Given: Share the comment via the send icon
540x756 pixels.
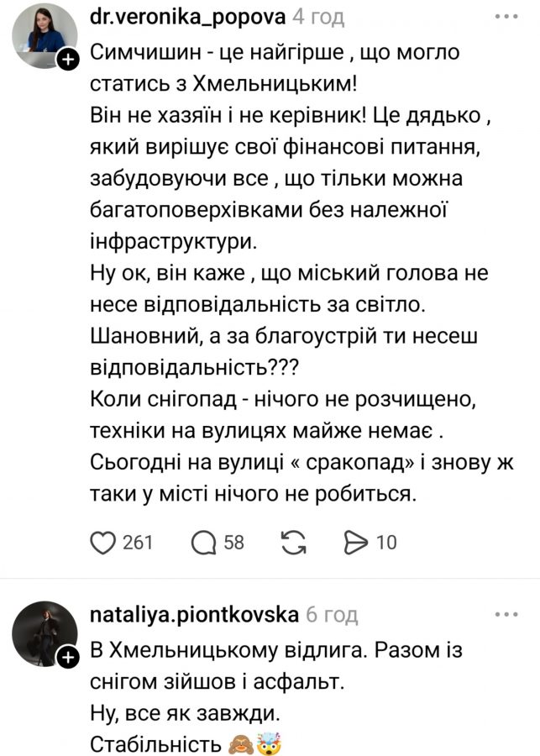Looking at the screenshot, I should [356, 542].
